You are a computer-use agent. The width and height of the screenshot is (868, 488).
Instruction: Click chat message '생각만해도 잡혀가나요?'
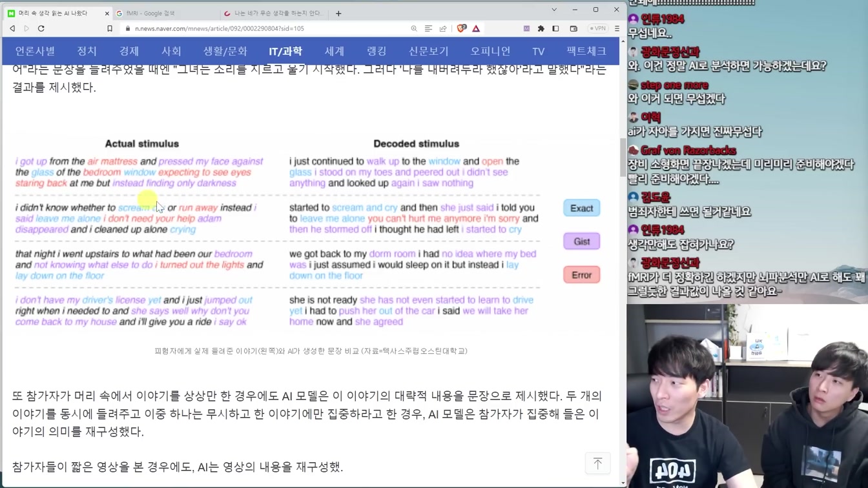click(x=681, y=245)
